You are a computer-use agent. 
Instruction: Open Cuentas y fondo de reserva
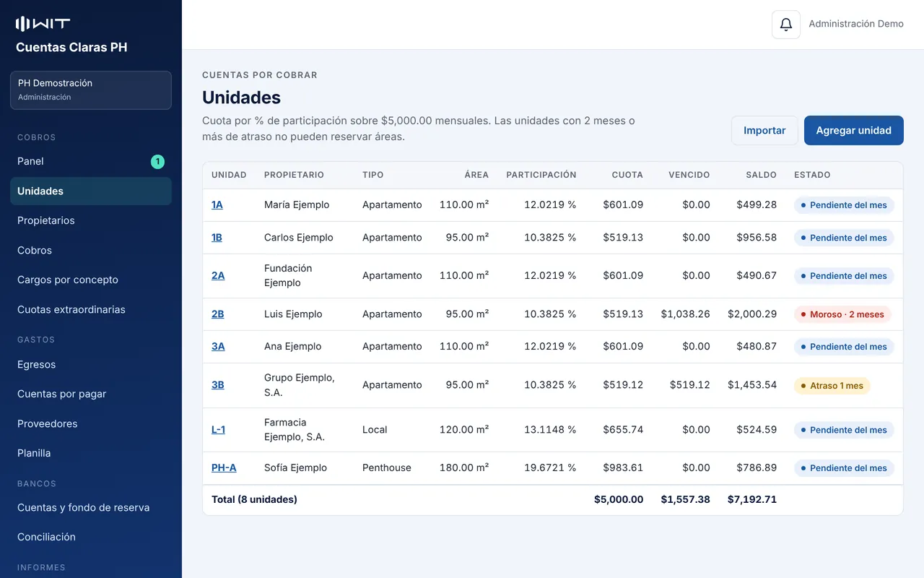91,508
